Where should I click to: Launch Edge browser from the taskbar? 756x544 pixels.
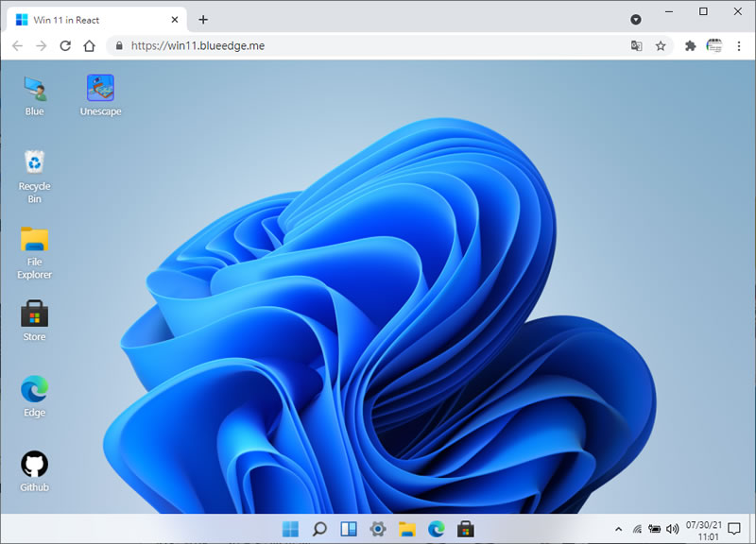coord(437,529)
